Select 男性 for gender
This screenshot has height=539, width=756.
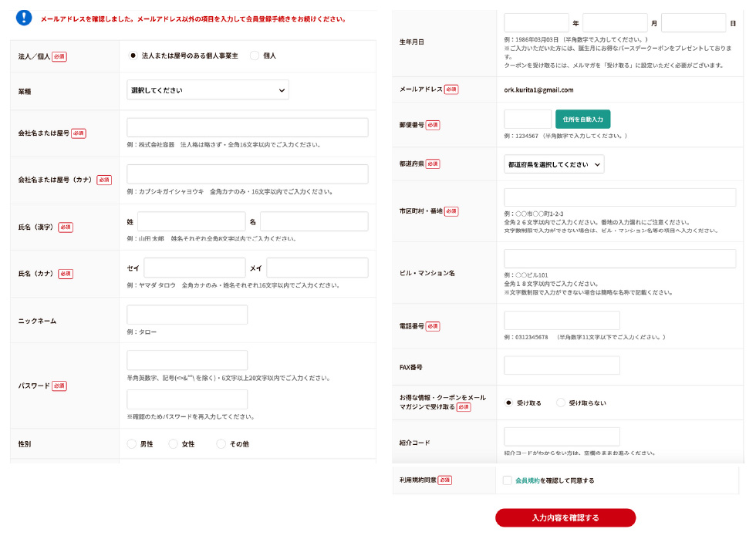(132, 444)
